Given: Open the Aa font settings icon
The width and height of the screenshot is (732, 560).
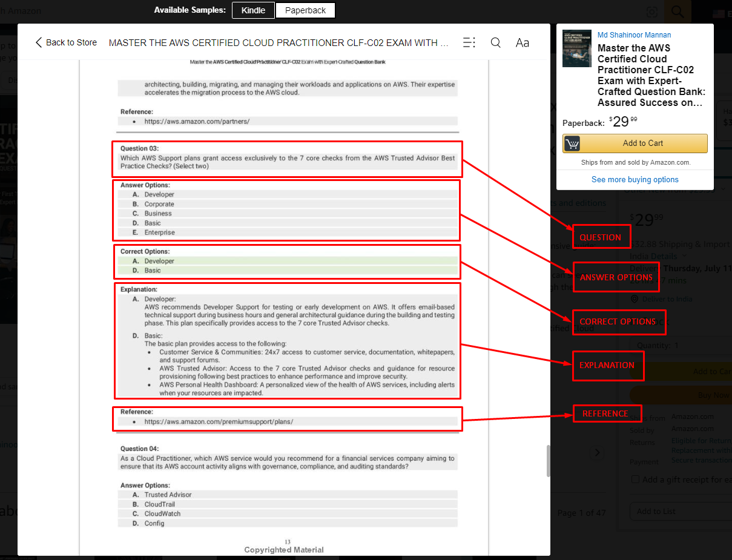Looking at the screenshot, I should (522, 42).
